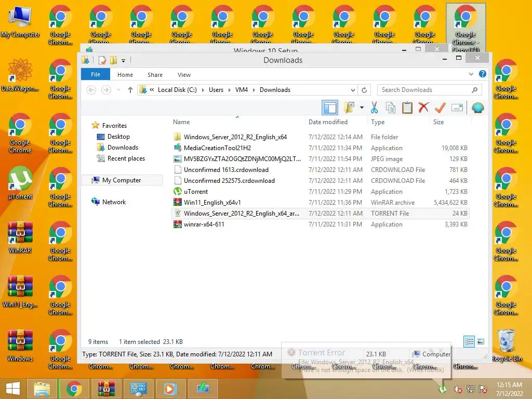Expand the ribbon with the chevron
Screen dimensions: 532x399
(x=471, y=74)
